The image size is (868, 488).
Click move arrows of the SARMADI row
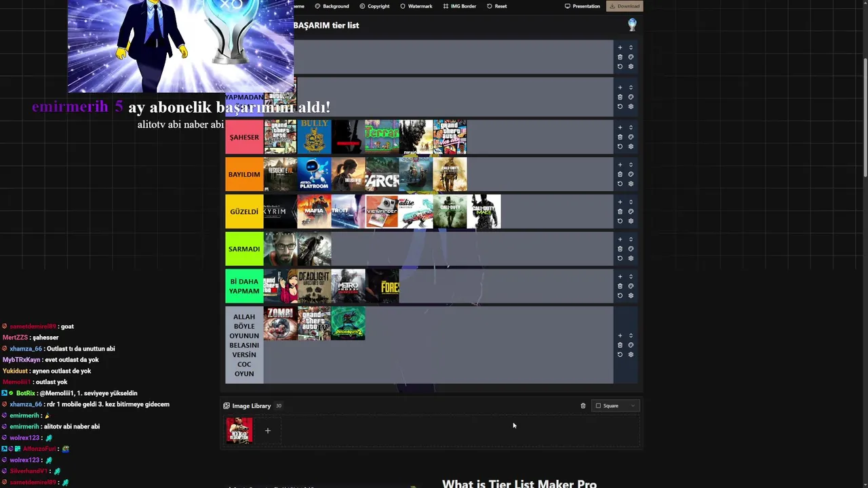coord(631,239)
